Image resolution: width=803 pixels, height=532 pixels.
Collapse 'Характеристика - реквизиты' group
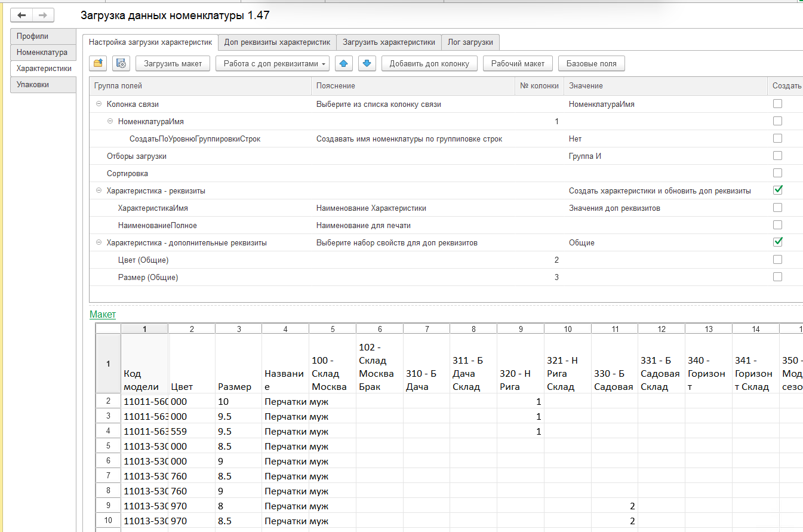pos(99,190)
